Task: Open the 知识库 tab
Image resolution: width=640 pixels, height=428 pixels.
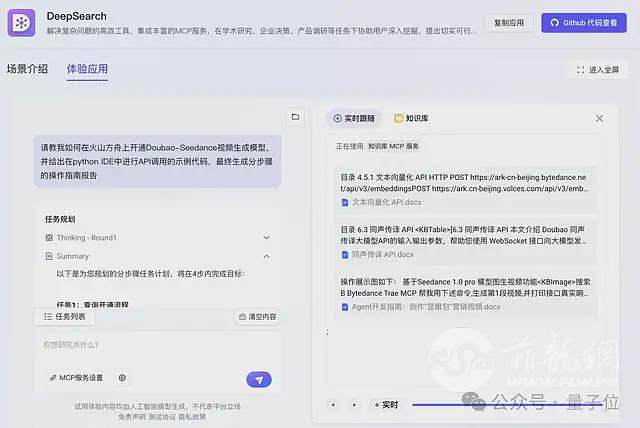Action: pyautogui.click(x=411, y=118)
